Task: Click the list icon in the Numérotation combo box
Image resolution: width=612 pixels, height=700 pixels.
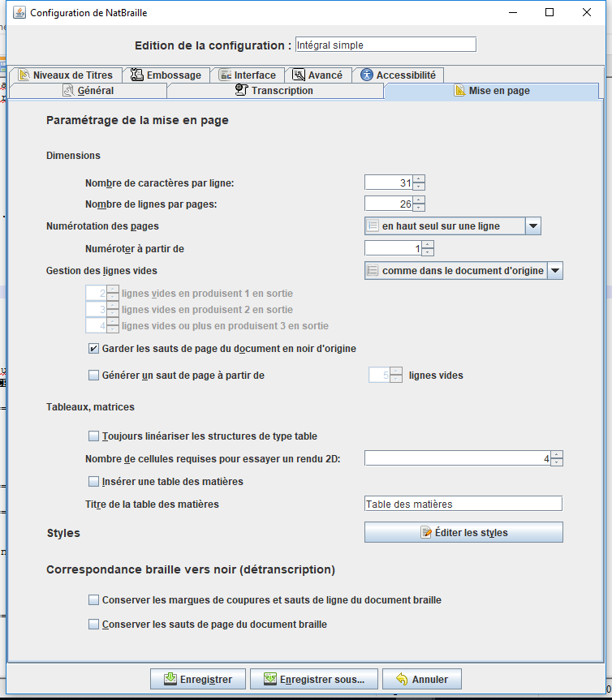Action: [x=373, y=225]
